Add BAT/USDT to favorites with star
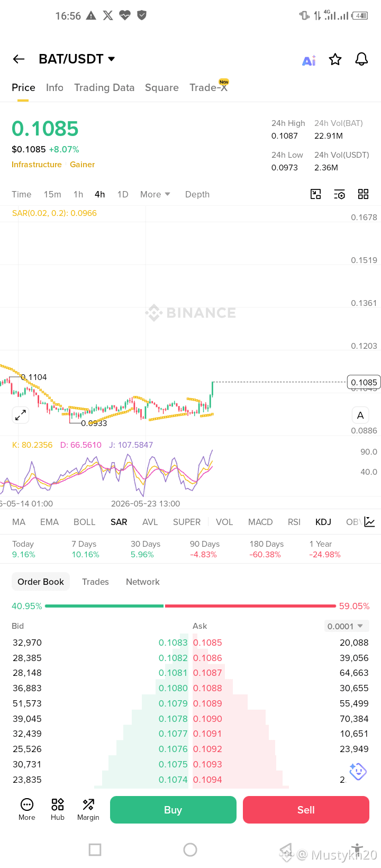The height and width of the screenshot is (868, 381). click(x=335, y=59)
